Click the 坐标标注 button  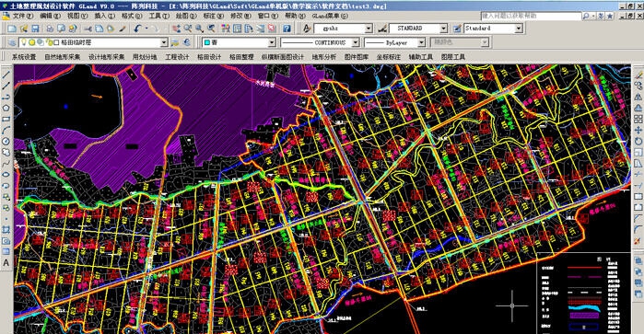pos(389,57)
